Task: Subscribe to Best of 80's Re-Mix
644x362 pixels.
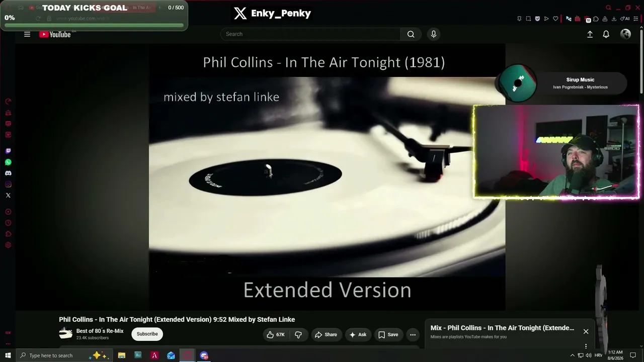Action: (147, 334)
